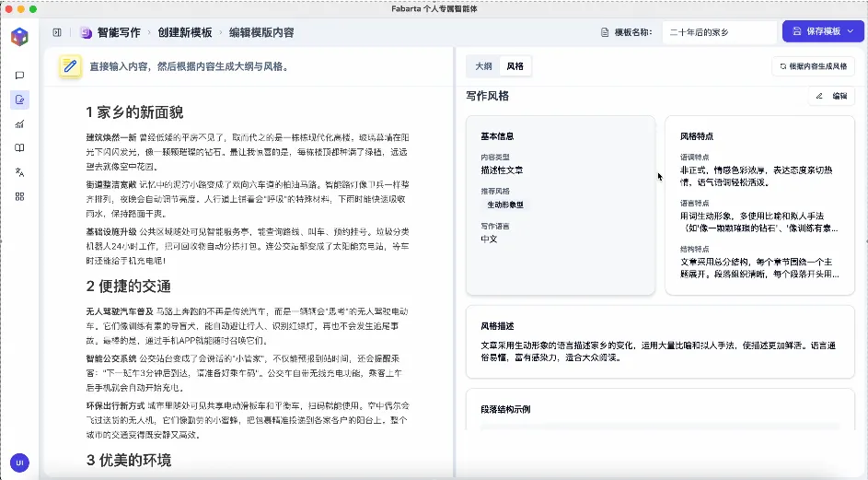Open the book knowledge icon in sidebar

coord(19,147)
